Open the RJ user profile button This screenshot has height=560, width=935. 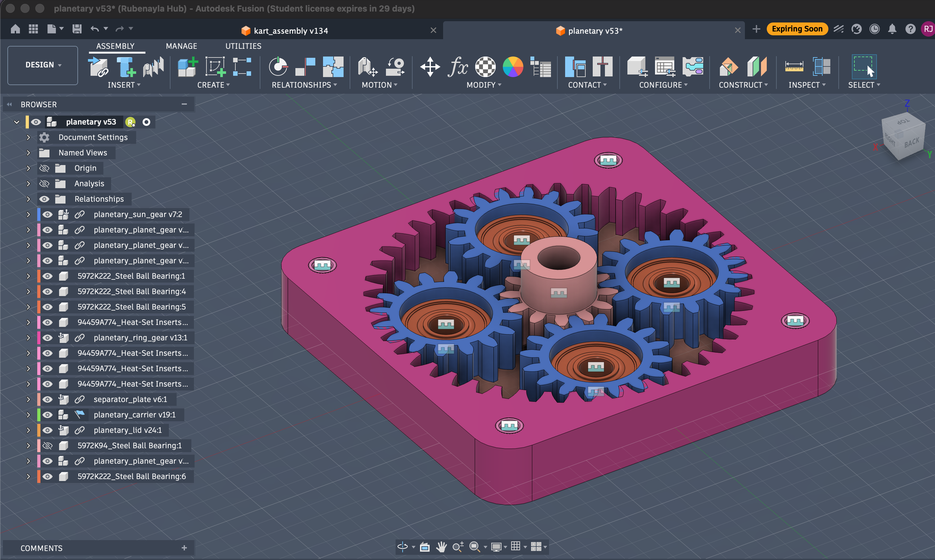(x=928, y=29)
